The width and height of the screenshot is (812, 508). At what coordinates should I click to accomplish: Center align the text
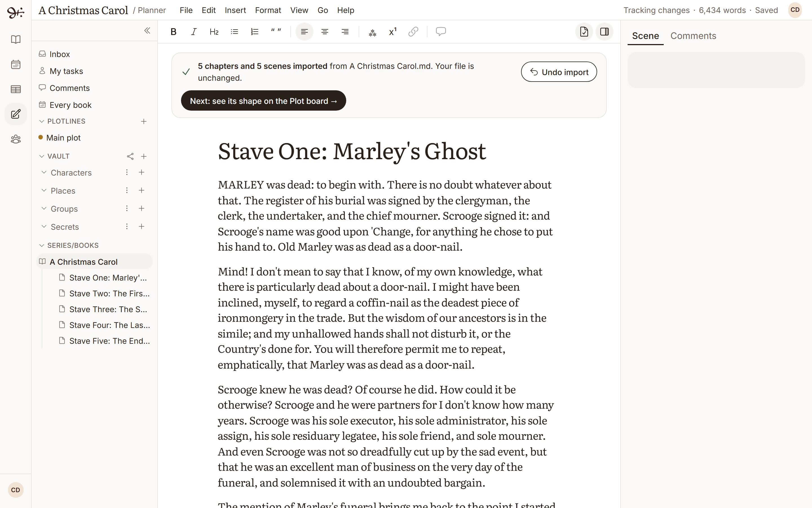[x=325, y=32]
